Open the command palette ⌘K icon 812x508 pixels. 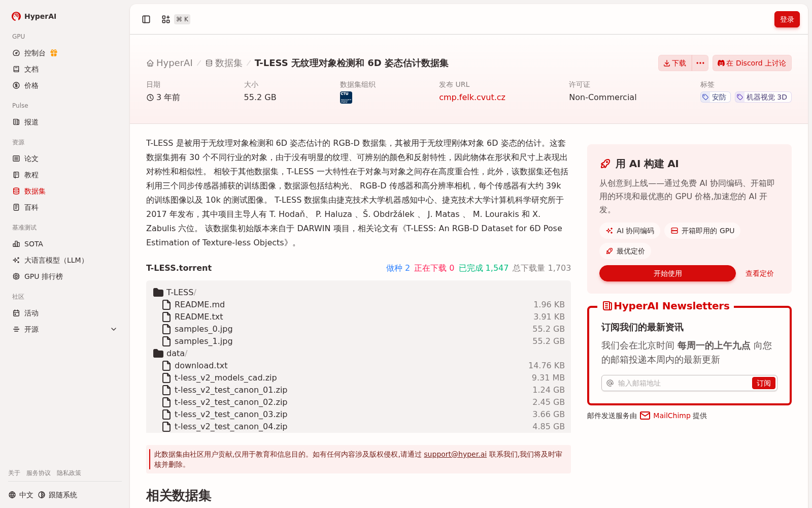pyautogui.click(x=166, y=19)
